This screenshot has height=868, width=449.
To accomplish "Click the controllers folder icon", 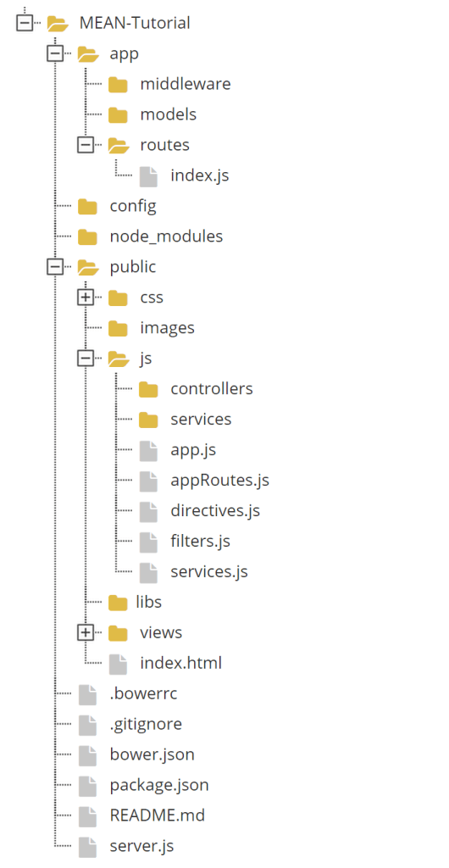I will point(148,389).
